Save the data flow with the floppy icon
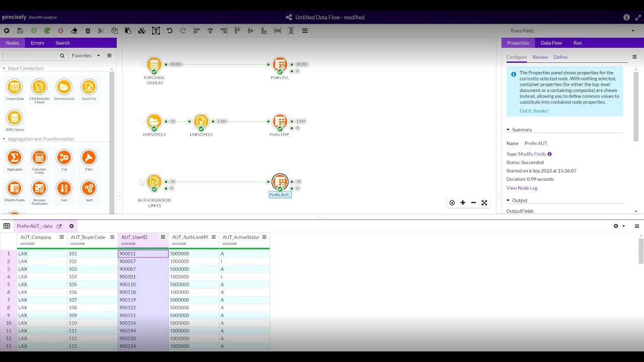Viewport: 644px width, 362px height. tap(20, 31)
